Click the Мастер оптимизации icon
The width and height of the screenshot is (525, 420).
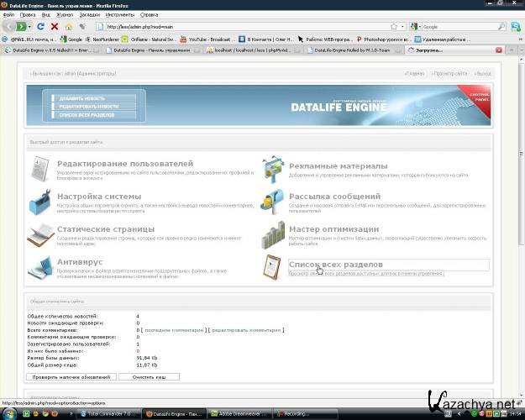pos(273,235)
